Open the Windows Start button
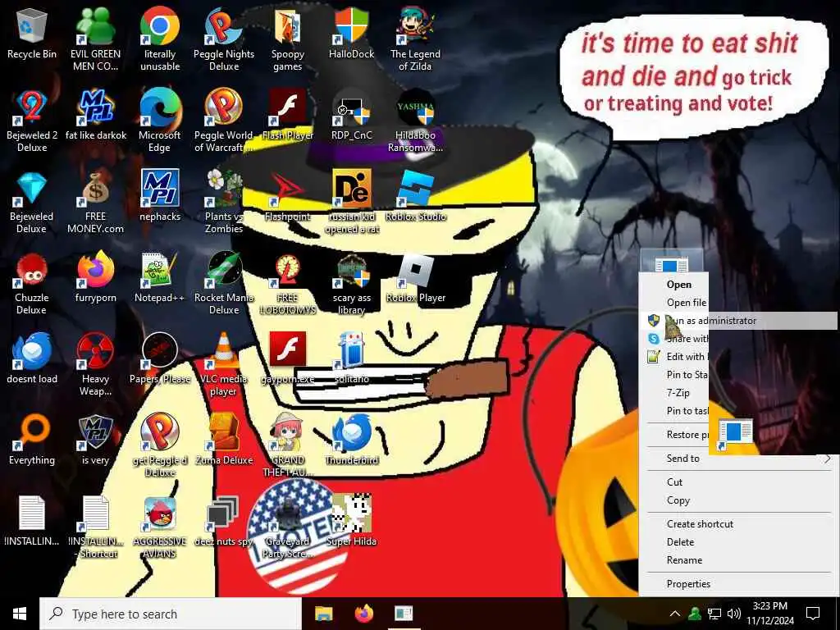Viewport: 840px width, 630px height. tap(20, 614)
